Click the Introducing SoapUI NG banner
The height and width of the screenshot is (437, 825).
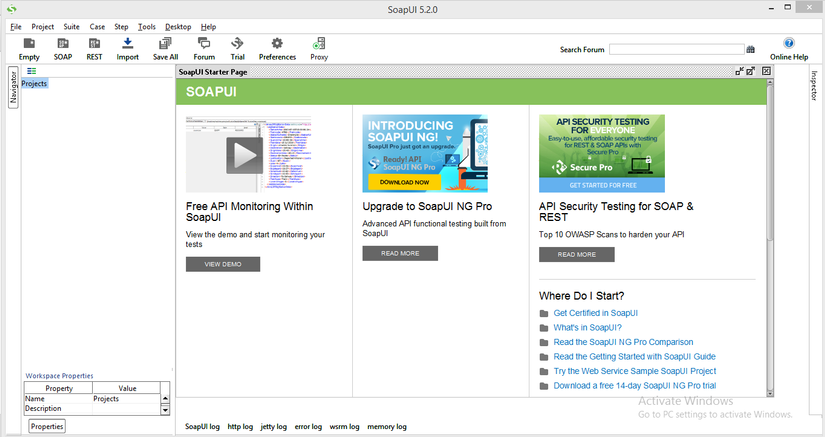tap(425, 154)
